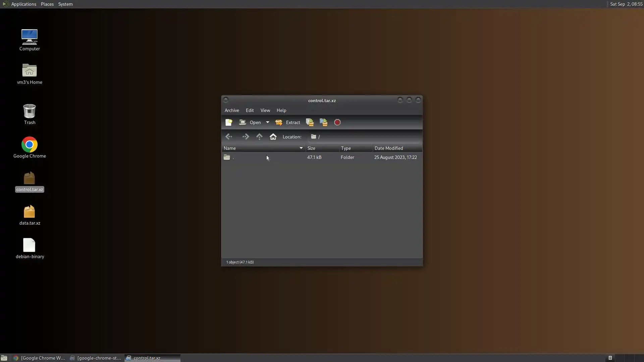
Task: Click the Add folder to archive icon
Action: coord(323,122)
